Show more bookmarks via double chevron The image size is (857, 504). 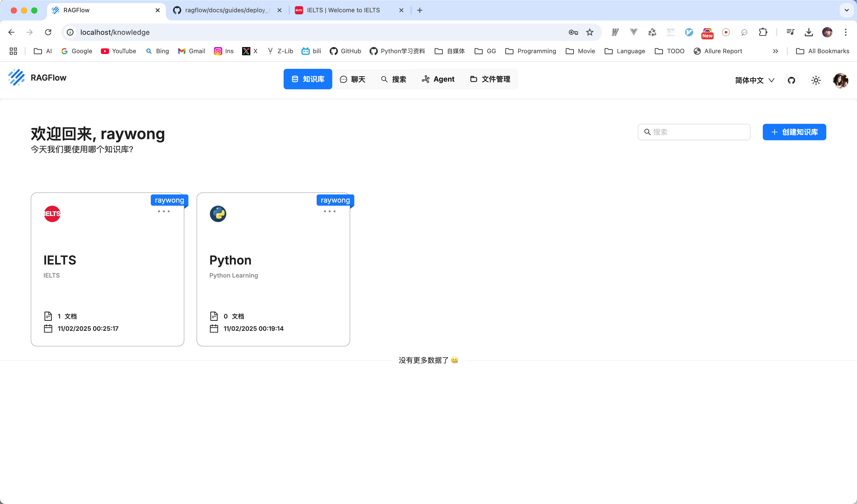tap(775, 51)
